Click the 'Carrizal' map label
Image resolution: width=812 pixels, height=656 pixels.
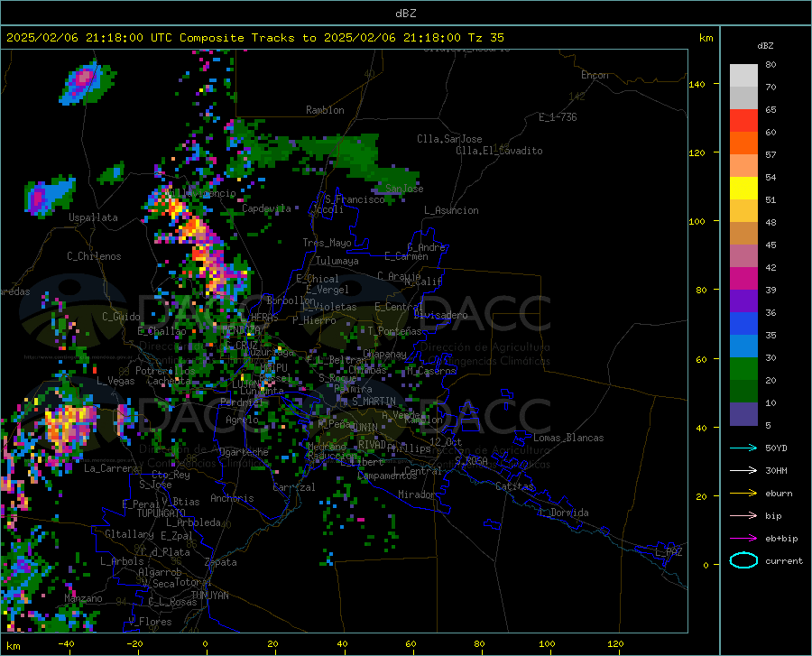coord(294,488)
